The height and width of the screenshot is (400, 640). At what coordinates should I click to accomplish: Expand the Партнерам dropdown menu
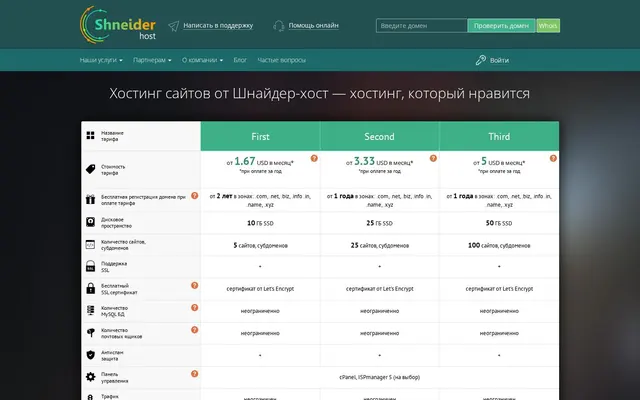click(152, 60)
